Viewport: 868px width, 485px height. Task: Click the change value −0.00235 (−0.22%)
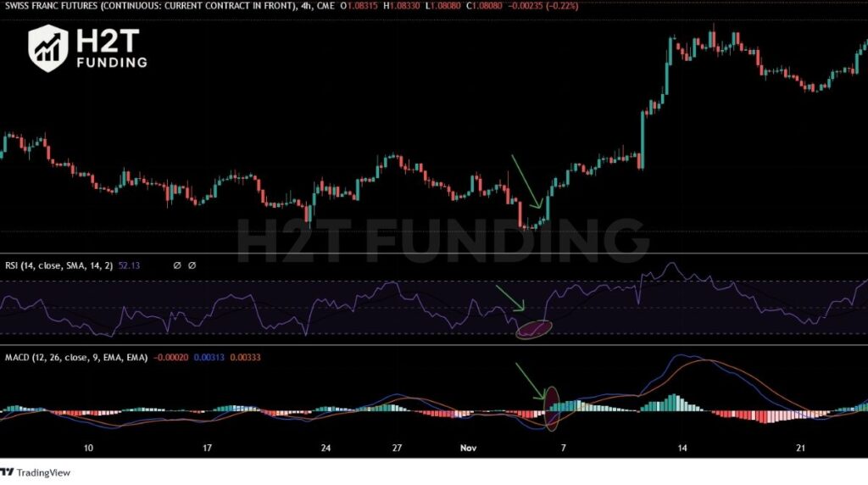[x=543, y=6]
